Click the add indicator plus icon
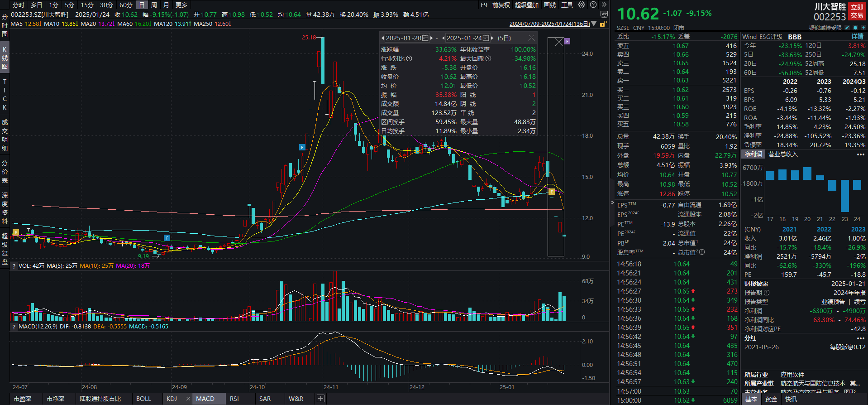This screenshot has width=868, height=405. (320, 399)
